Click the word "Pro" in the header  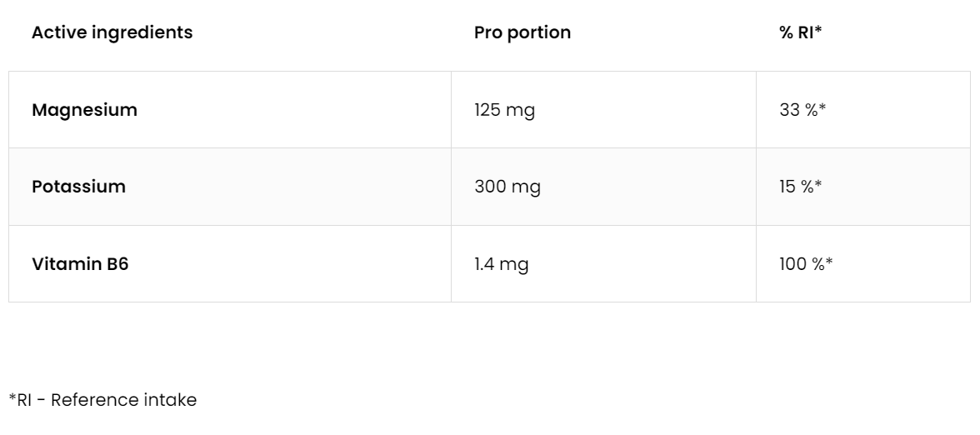[487, 33]
